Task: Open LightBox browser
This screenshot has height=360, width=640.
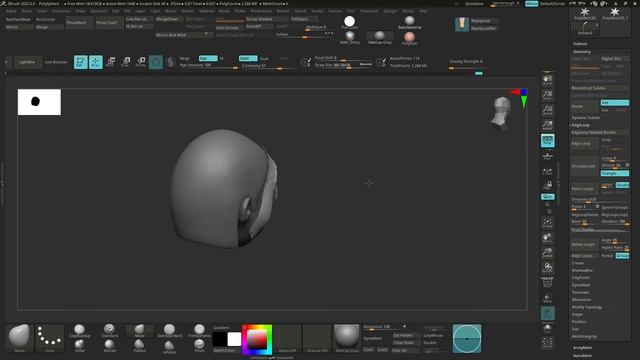Action: click(x=27, y=62)
